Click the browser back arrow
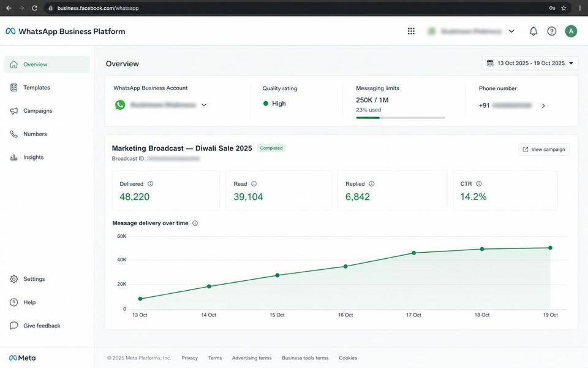Screen dimensions: 588x368 click(x=8, y=8)
